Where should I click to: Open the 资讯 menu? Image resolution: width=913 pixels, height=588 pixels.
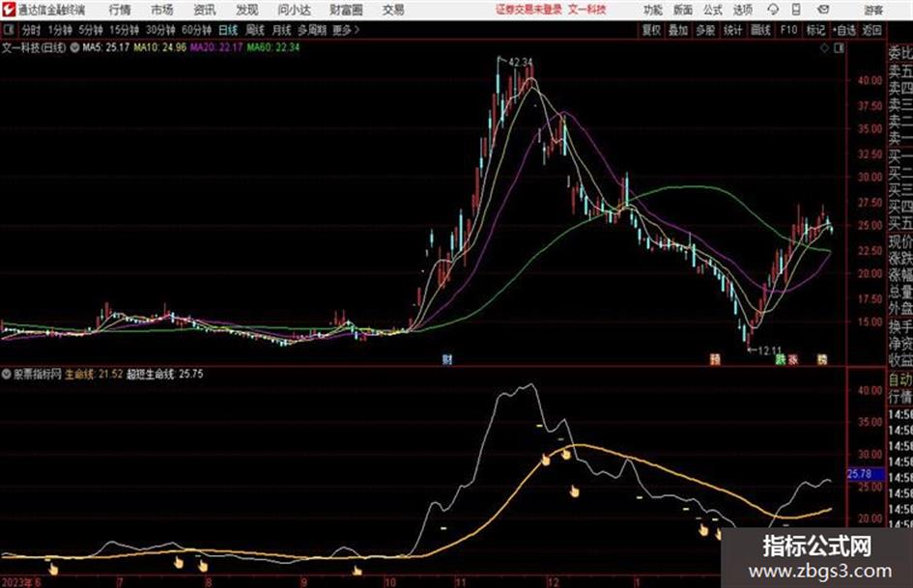[205, 10]
